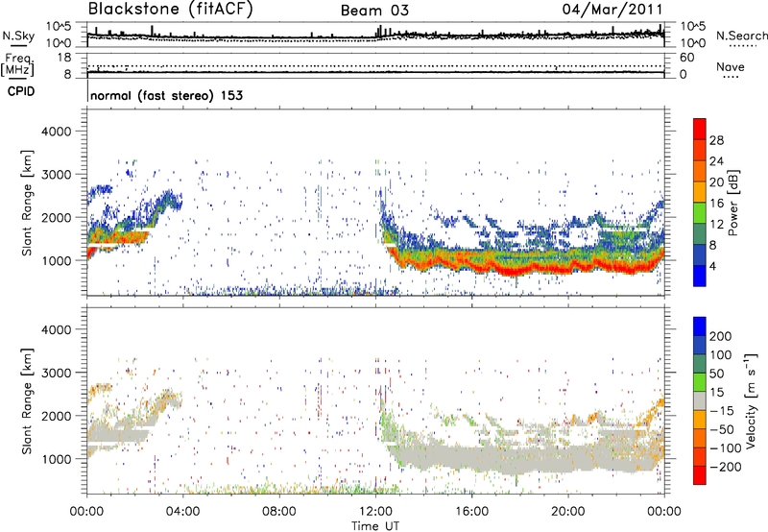Pick the red bottom segment of Velocity color bar
This screenshot has height=532, width=768.
click(x=700, y=471)
